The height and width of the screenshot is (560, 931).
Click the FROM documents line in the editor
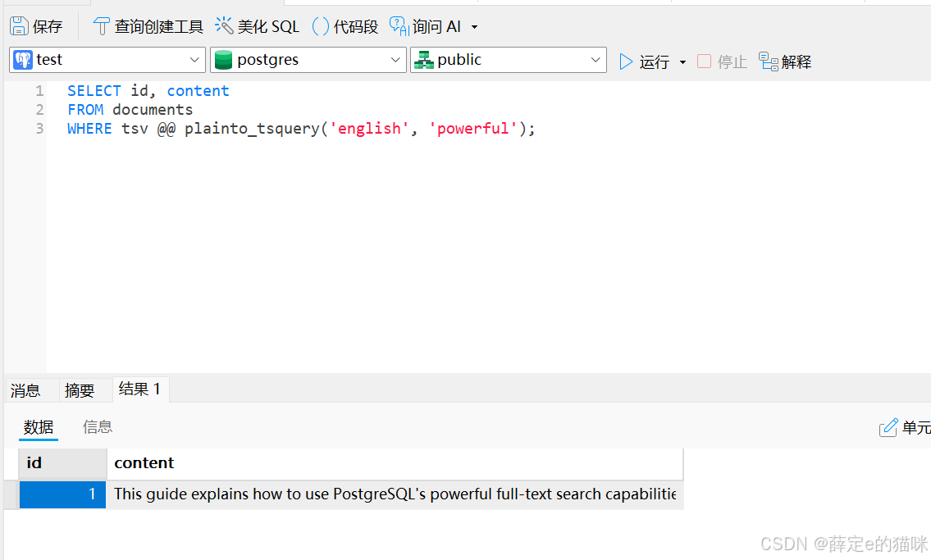pyautogui.click(x=130, y=110)
